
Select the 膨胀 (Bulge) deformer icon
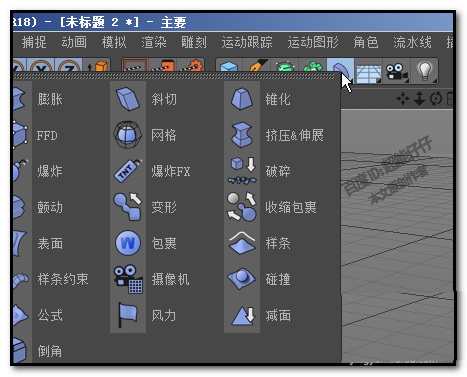19,99
